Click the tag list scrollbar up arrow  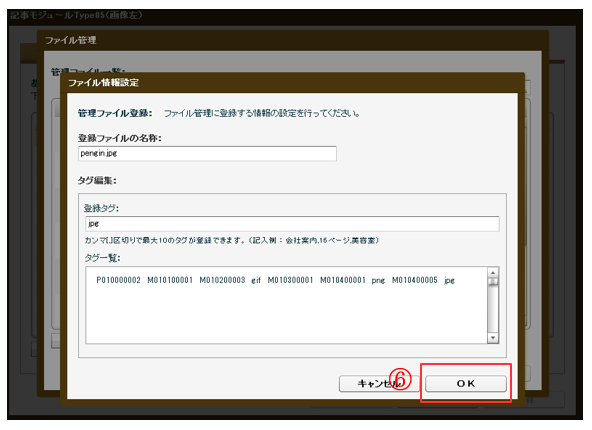(x=493, y=273)
